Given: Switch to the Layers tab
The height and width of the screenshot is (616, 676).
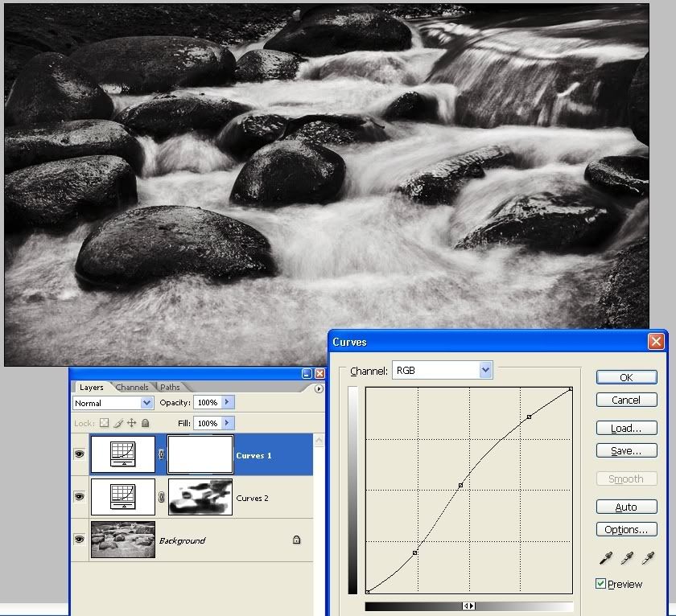Looking at the screenshot, I should point(92,388).
